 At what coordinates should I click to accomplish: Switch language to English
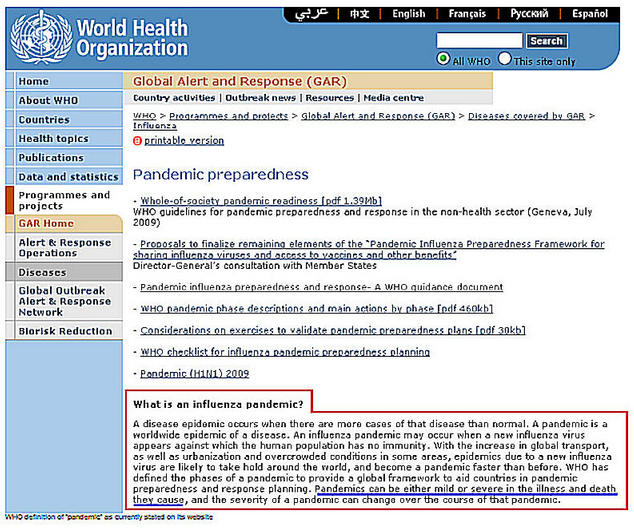tap(409, 14)
